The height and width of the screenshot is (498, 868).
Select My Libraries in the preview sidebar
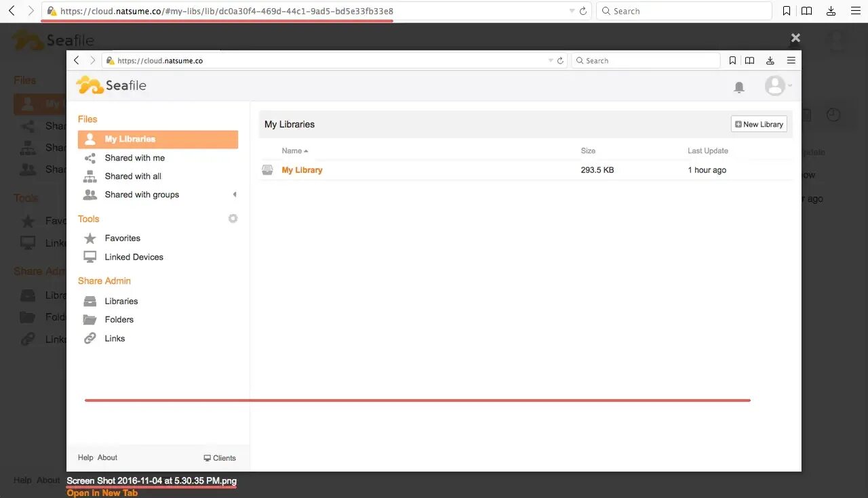158,139
